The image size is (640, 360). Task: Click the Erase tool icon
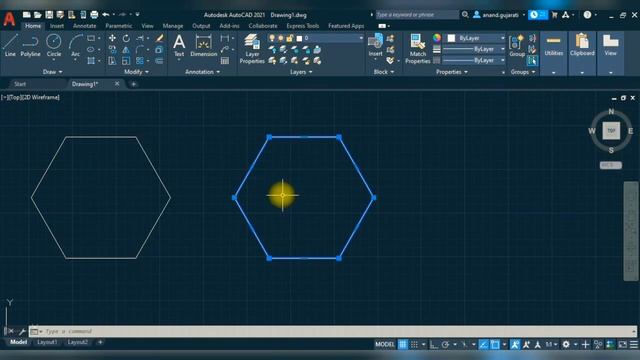(x=159, y=38)
